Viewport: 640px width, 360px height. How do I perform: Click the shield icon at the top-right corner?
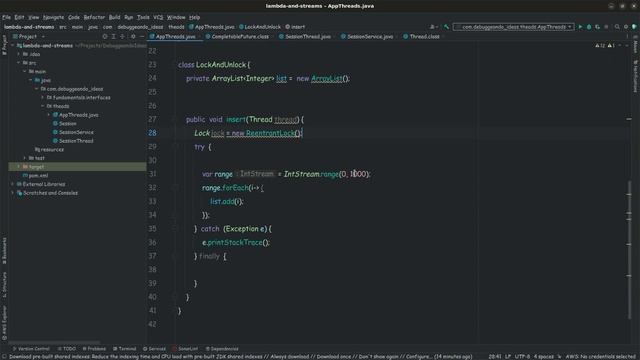(x=634, y=27)
